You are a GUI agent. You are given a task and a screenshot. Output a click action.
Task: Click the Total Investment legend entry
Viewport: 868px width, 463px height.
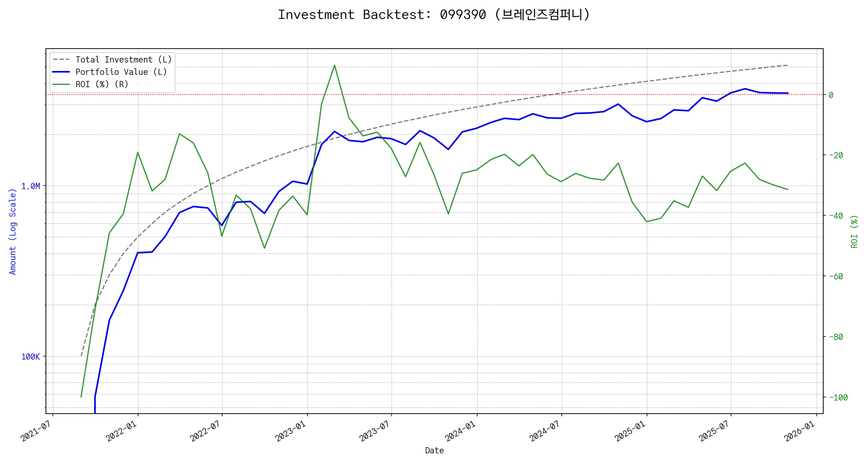click(x=123, y=60)
